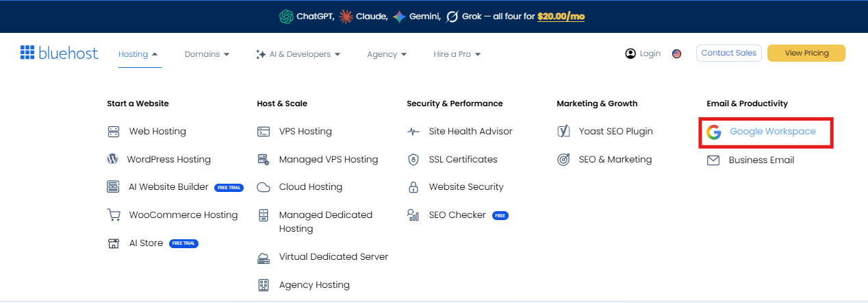Expand the Agency dropdown menu

point(387,54)
